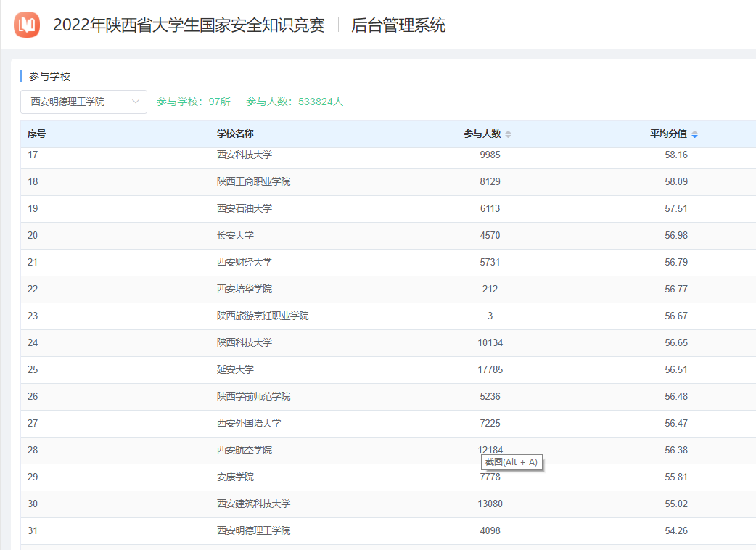Expand the school selector chevron arrow
756x550 pixels.
coord(136,102)
